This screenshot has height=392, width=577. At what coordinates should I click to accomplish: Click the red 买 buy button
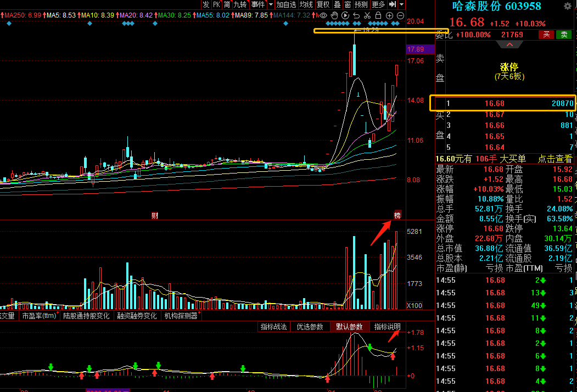coord(546,35)
